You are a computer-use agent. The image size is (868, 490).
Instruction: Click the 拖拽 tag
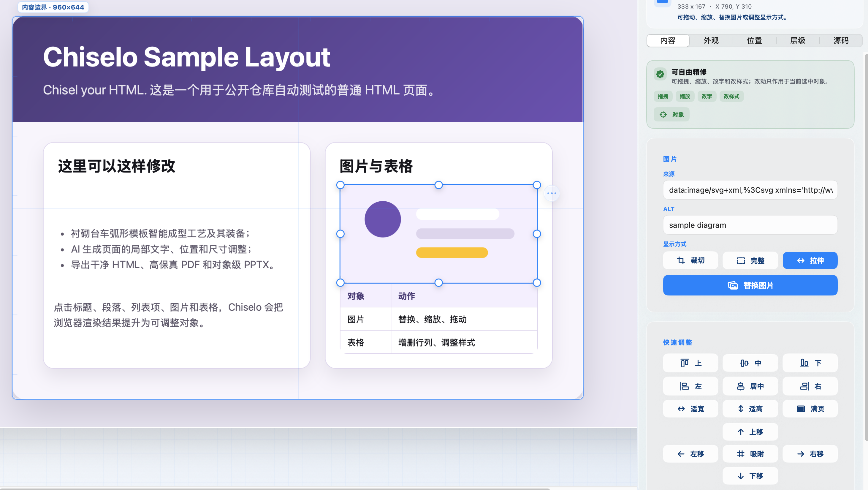663,97
